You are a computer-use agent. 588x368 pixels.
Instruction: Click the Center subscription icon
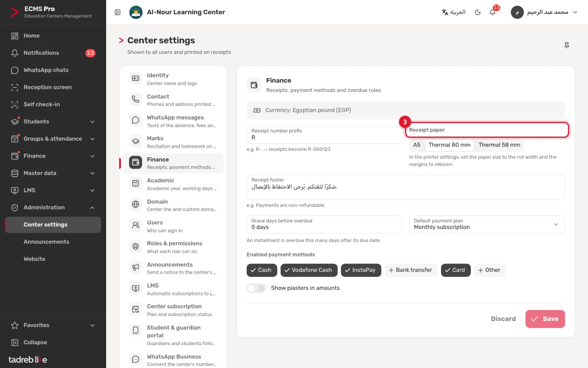(136, 310)
